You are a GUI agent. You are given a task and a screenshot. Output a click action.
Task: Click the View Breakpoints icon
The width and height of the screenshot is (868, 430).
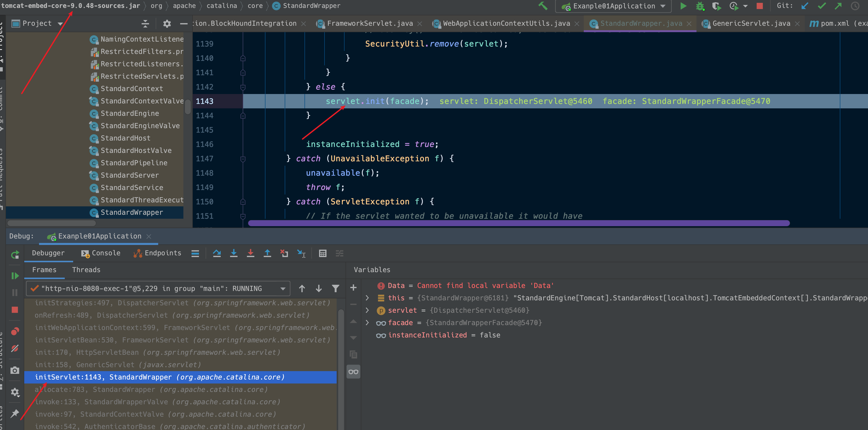pyautogui.click(x=15, y=331)
